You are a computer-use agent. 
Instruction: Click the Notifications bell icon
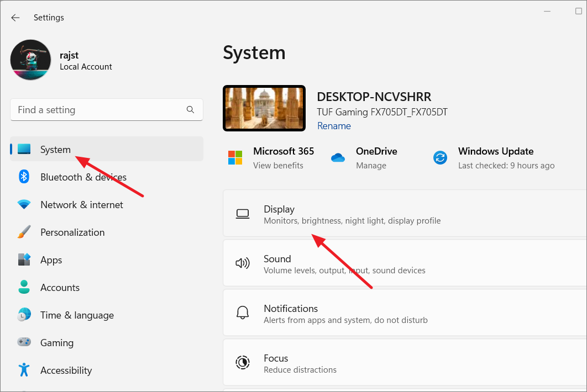[x=243, y=312]
